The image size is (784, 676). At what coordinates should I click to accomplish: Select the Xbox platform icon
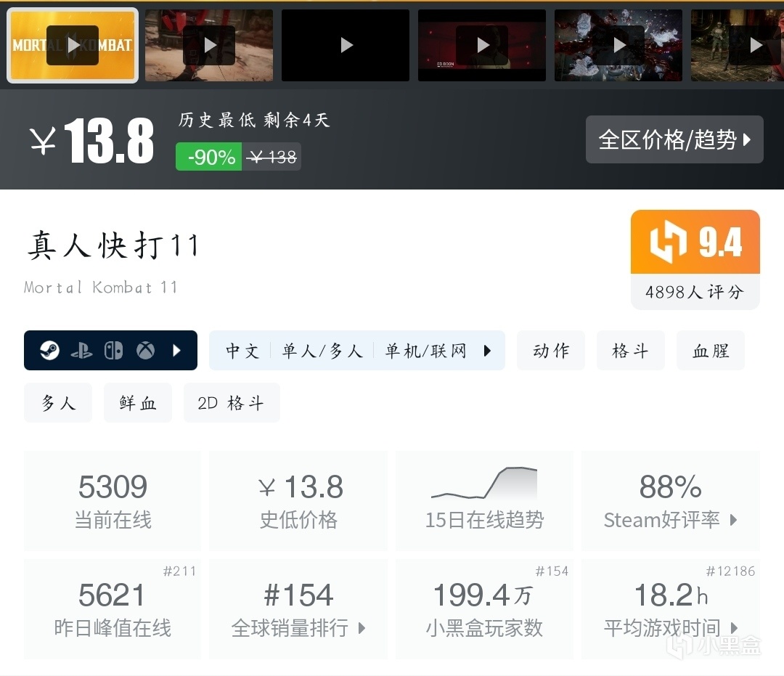[x=145, y=351]
